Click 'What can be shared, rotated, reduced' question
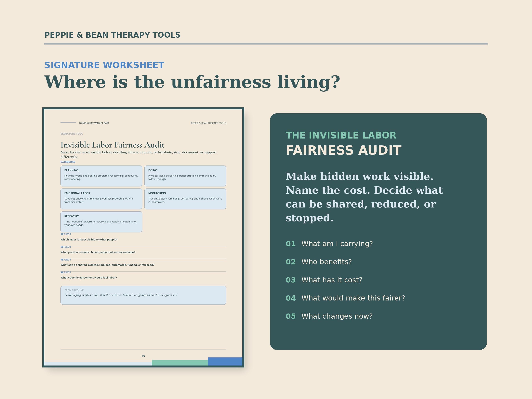The width and height of the screenshot is (532, 399). coord(108,265)
